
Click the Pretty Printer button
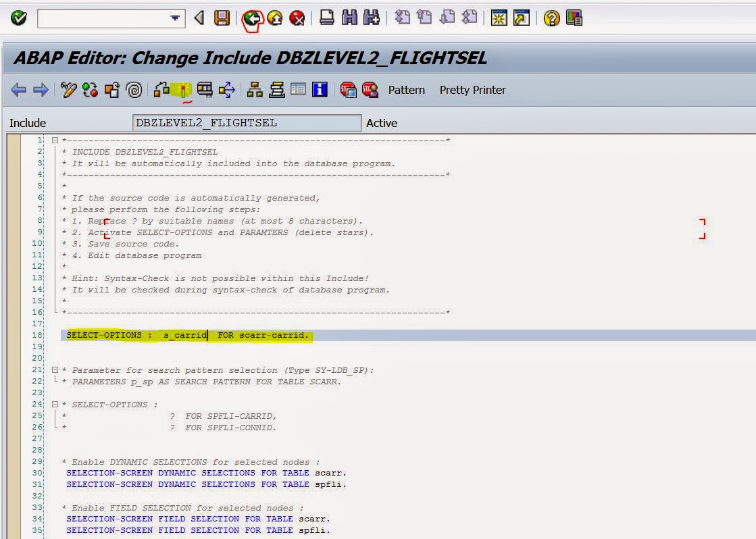(x=473, y=89)
